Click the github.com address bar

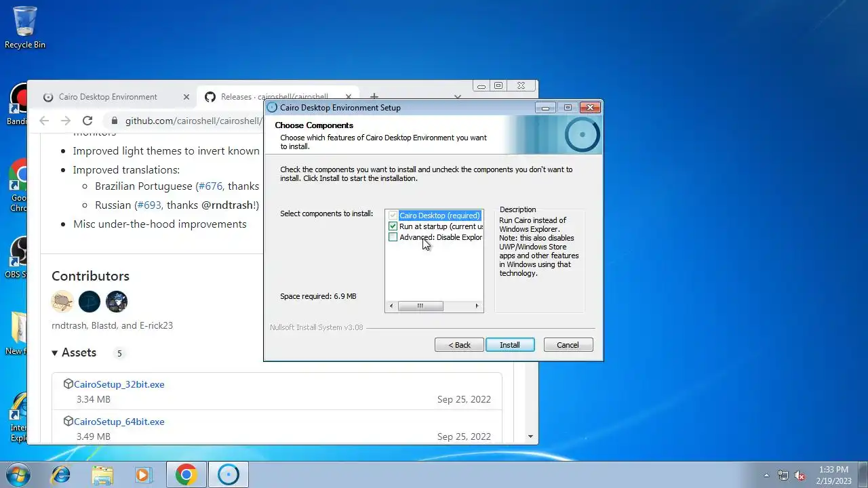[x=193, y=121]
